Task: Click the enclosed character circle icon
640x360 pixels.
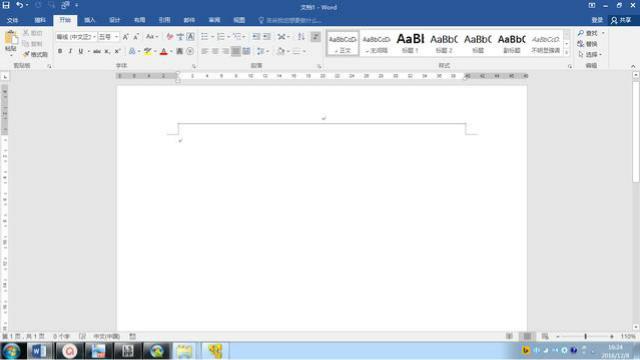Action: click(190, 51)
